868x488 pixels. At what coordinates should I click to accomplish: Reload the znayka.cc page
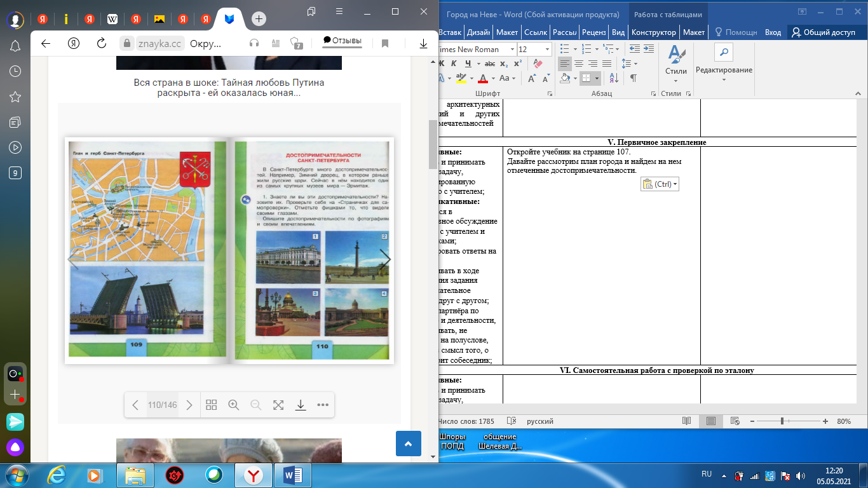101,43
